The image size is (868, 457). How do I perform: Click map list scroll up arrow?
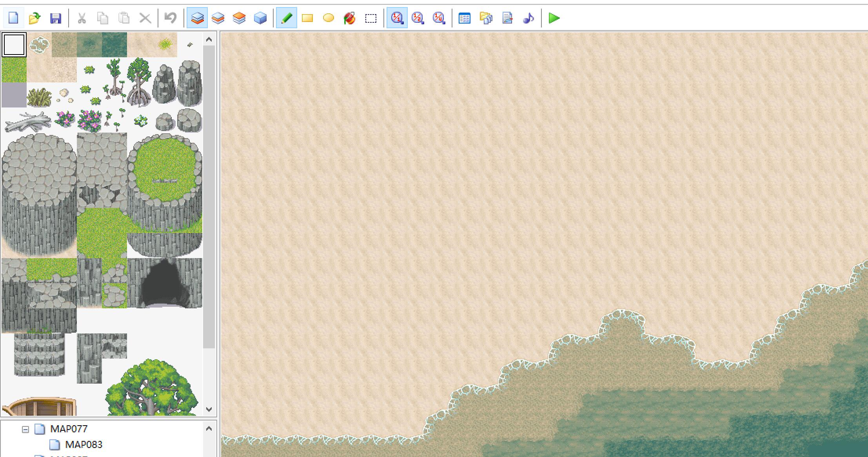(209, 428)
